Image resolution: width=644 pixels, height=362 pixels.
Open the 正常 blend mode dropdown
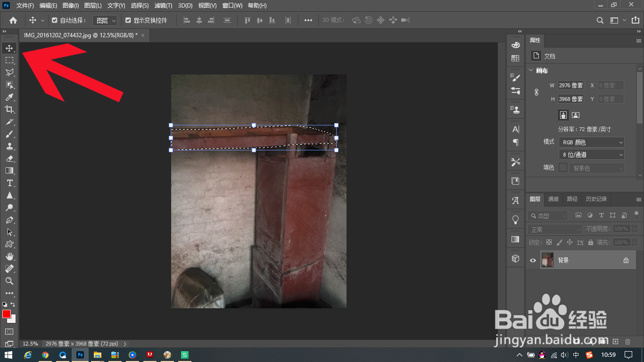(x=554, y=229)
